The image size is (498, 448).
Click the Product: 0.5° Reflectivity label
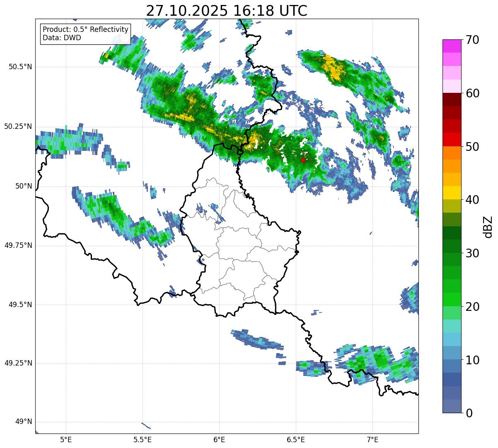coord(85,30)
